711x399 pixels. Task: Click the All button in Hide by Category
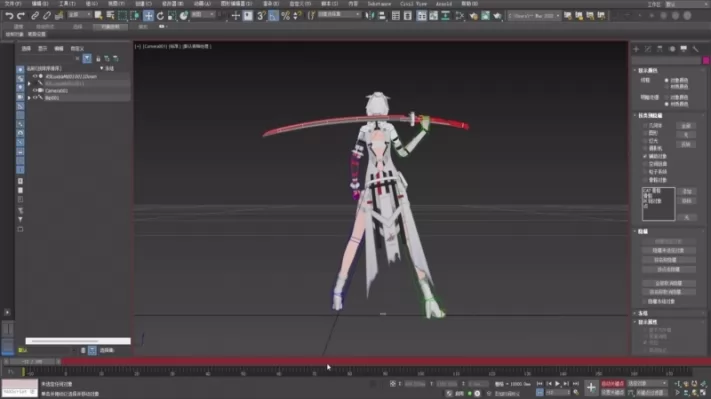click(686, 126)
